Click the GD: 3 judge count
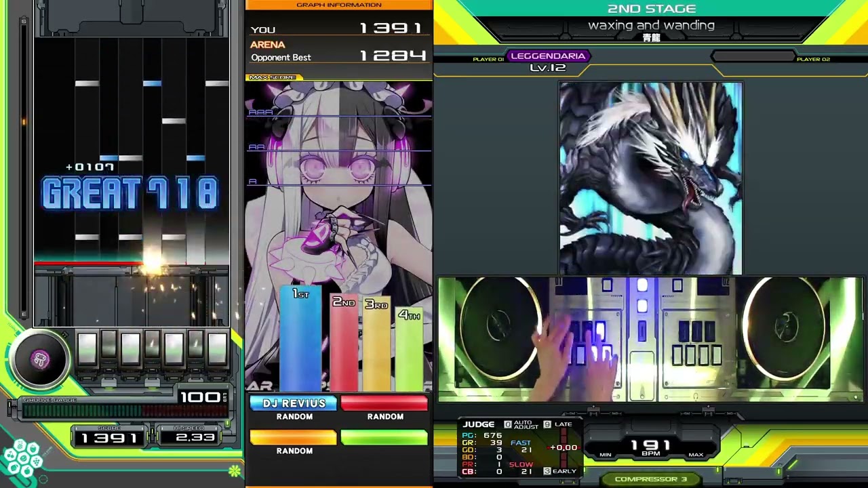Viewport: 868px width, 488px height. click(482, 450)
